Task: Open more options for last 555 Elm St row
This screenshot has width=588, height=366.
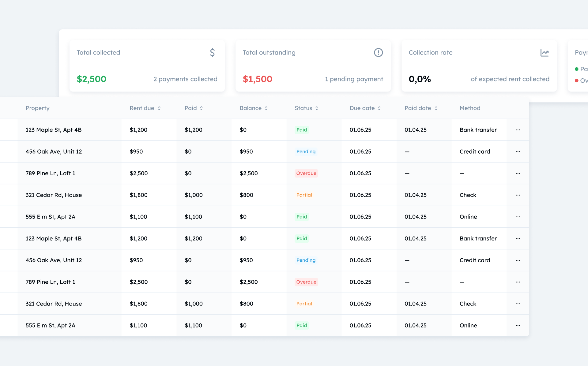Action: tap(518, 325)
